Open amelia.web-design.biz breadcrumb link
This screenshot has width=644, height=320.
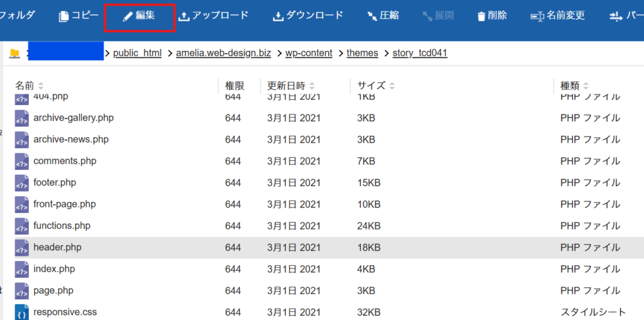[x=223, y=53]
